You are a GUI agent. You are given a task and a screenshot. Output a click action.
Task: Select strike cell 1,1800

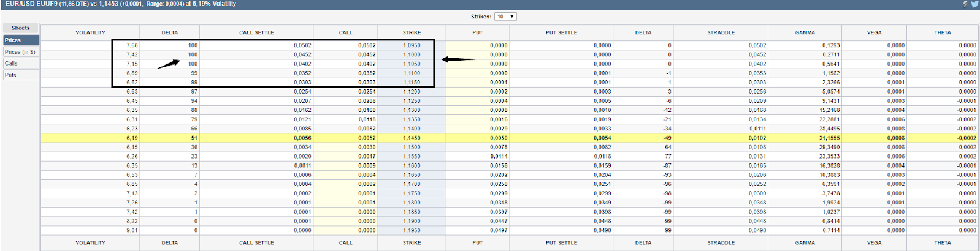412,203
